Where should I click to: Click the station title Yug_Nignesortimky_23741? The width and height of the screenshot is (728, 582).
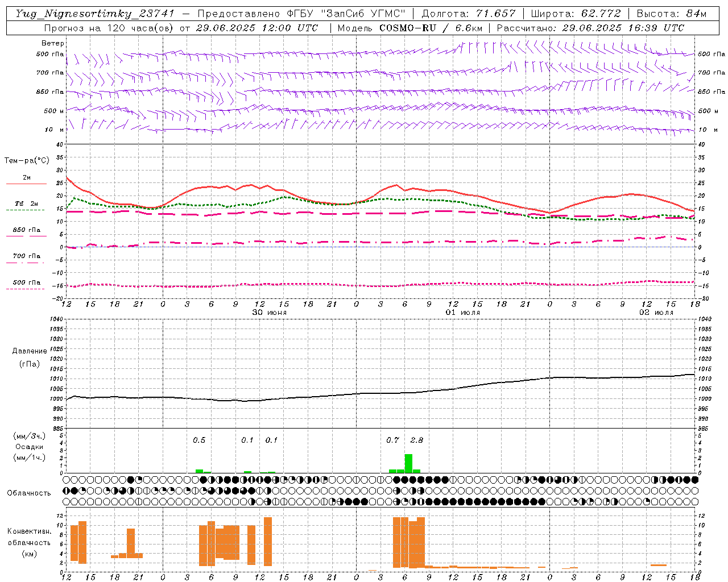94,14
